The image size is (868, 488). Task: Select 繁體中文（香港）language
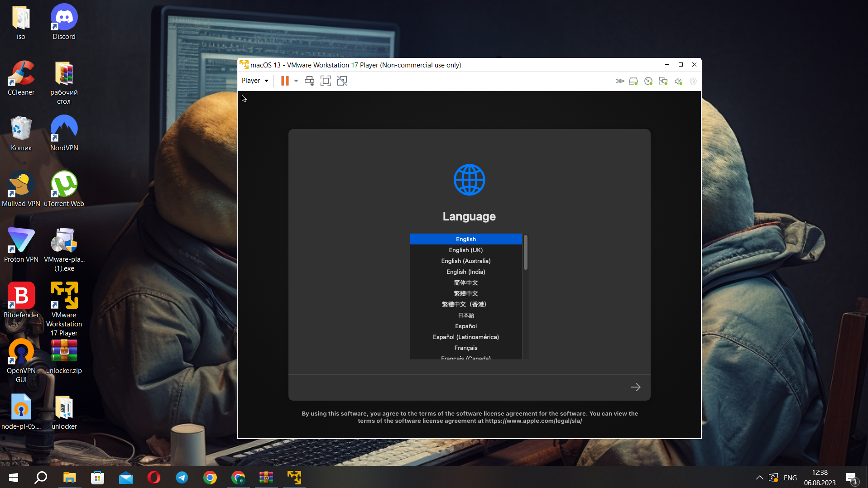pyautogui.click(x=466, y=304)
